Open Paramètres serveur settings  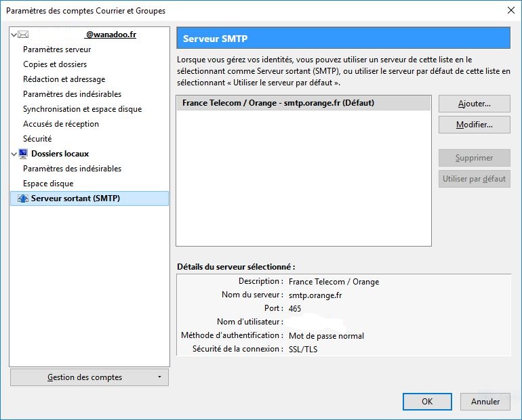tap(57, 49)
